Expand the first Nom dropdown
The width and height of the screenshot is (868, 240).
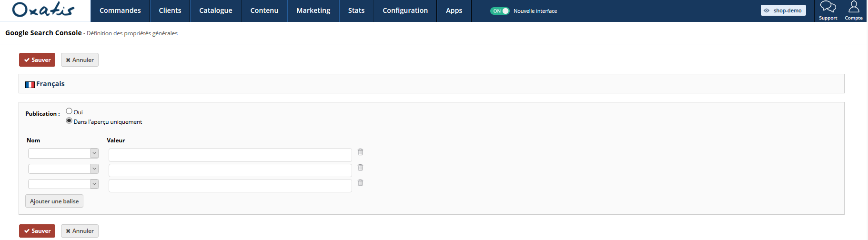pyautogui.click(x=63, y=153)
